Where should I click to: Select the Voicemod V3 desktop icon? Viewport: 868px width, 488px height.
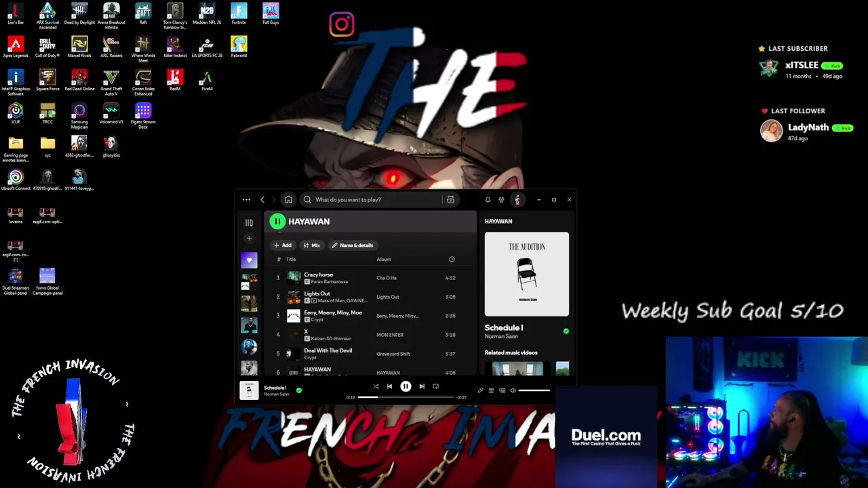click(111, 113)
